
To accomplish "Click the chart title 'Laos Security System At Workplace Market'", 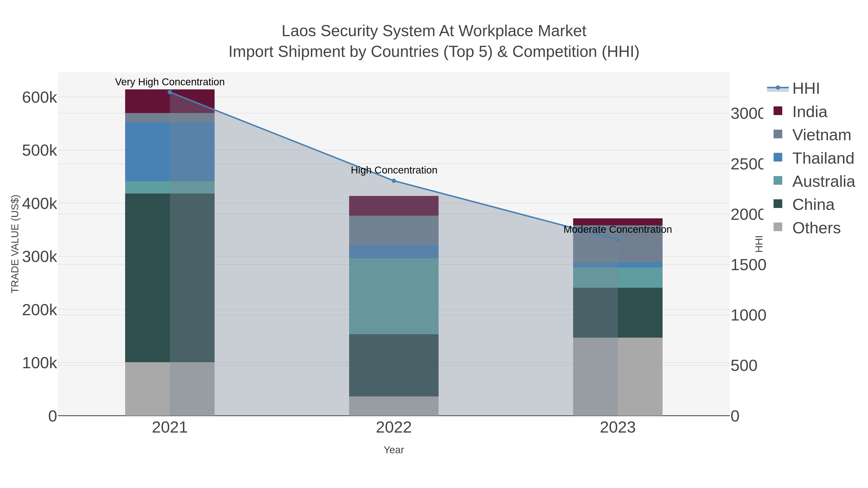I will [434, 31].
